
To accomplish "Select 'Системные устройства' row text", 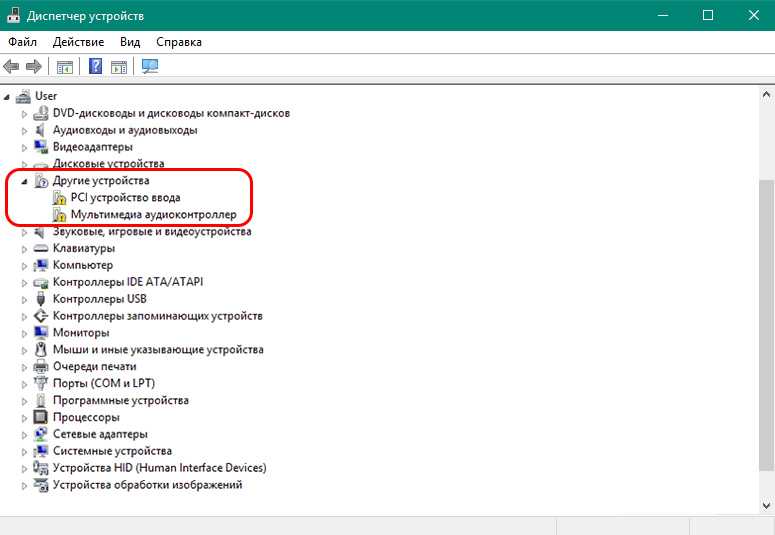I will pos(112,450).
